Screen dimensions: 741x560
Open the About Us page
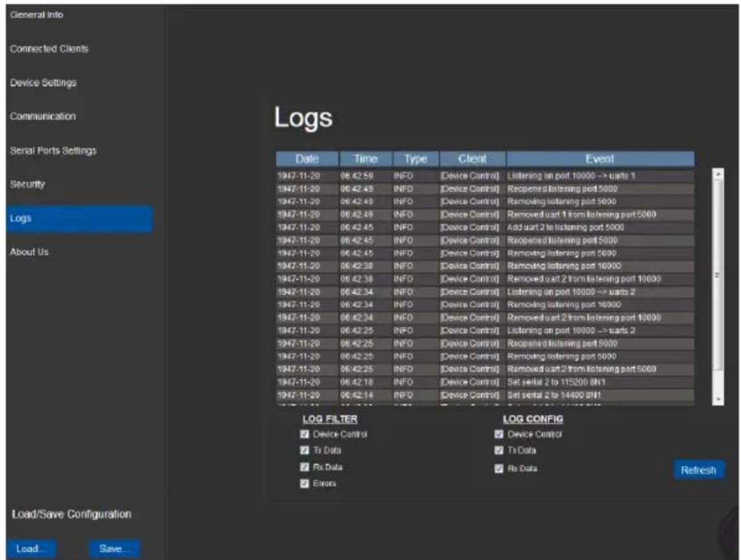(30, 252)
